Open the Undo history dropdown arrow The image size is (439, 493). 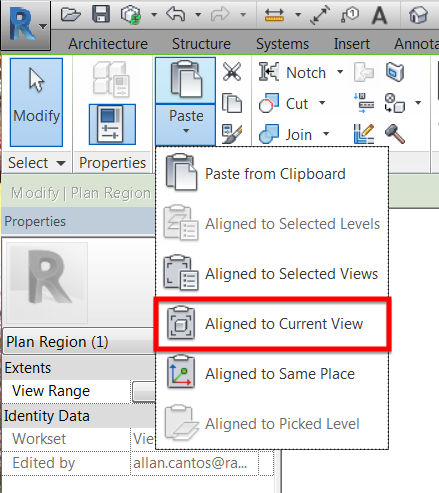pyautogui.click(x=198, y=15)
